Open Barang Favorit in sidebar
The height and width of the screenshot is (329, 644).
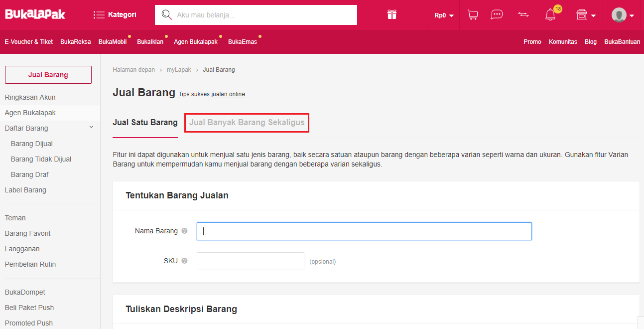coord(28,233)
